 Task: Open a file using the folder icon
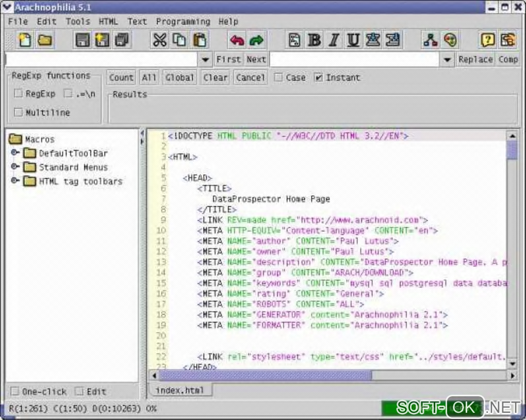pyautogui.click(x=45, y=40)
